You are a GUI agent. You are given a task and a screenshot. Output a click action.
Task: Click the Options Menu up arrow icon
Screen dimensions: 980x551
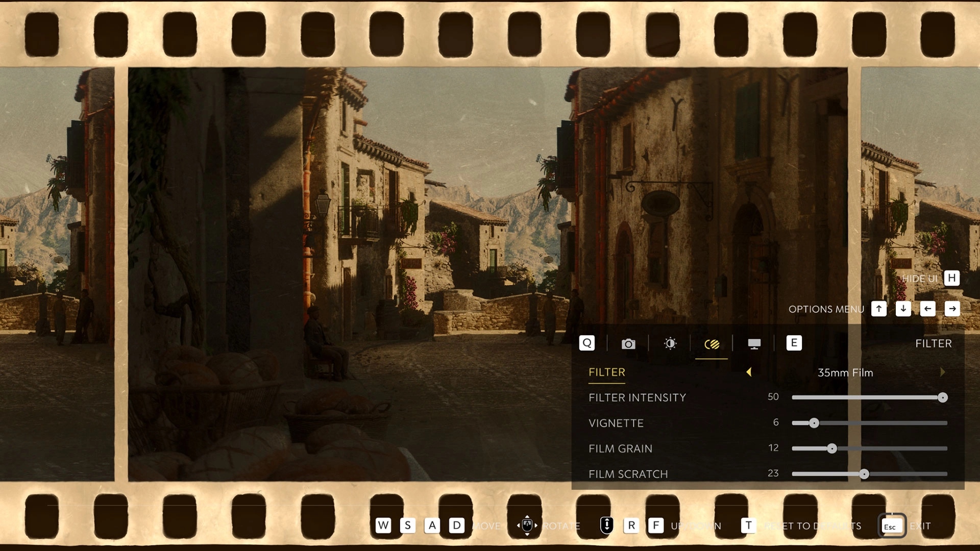pyautogui.click(x=879, y=309)
